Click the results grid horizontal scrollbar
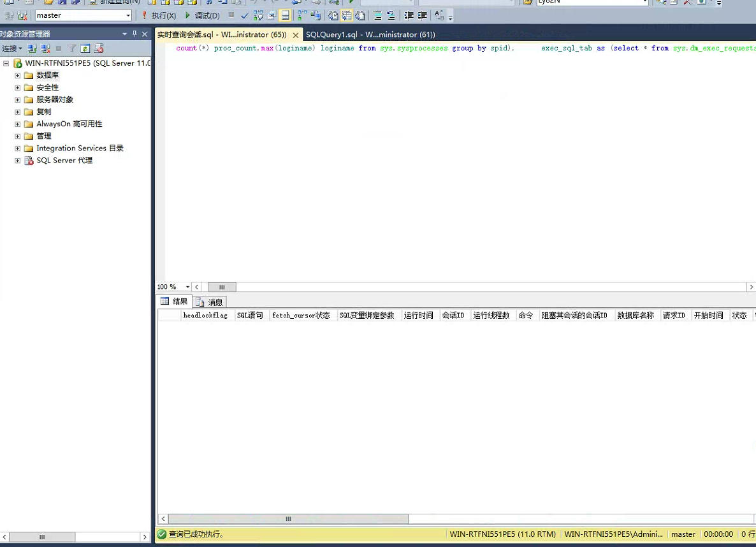This screenshot has width=756, height=547. (288, 519)
